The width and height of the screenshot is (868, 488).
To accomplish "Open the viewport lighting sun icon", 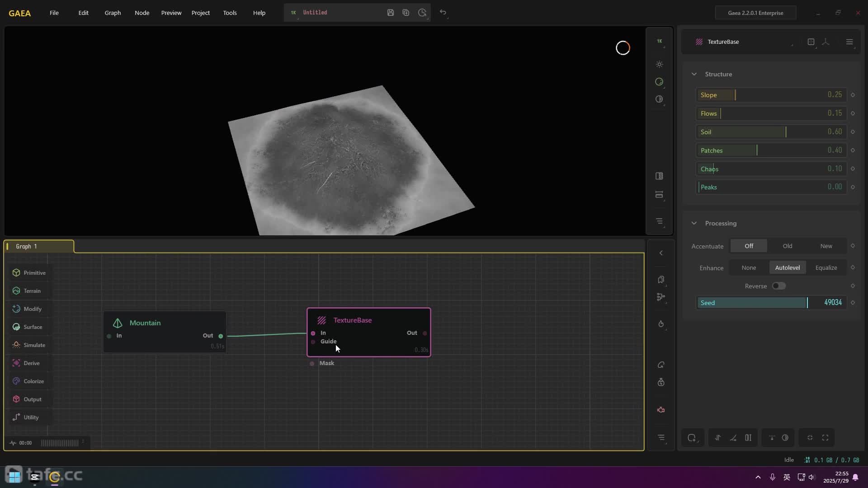I will pos(660,65).
